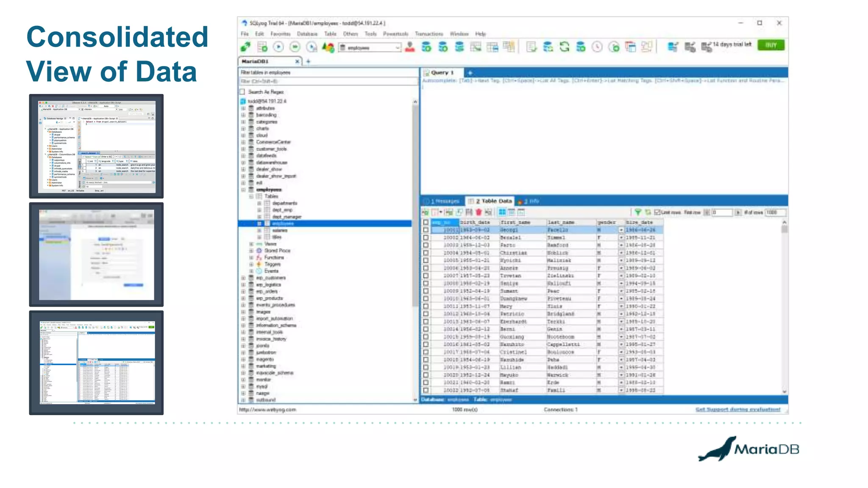This screenshot has height=488, width=868.
Task: Switch to the 1 Messages tab
Action: (443, 201)
